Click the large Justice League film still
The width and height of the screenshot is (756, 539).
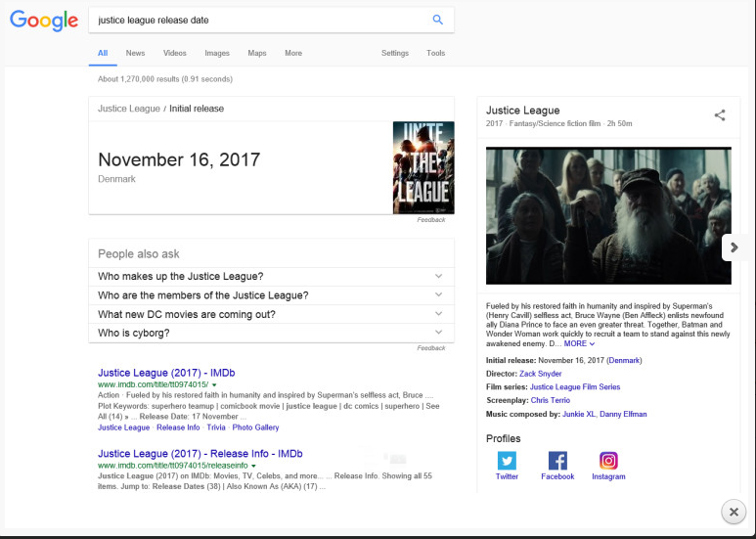pyautogui.click(x=608, y=215)
